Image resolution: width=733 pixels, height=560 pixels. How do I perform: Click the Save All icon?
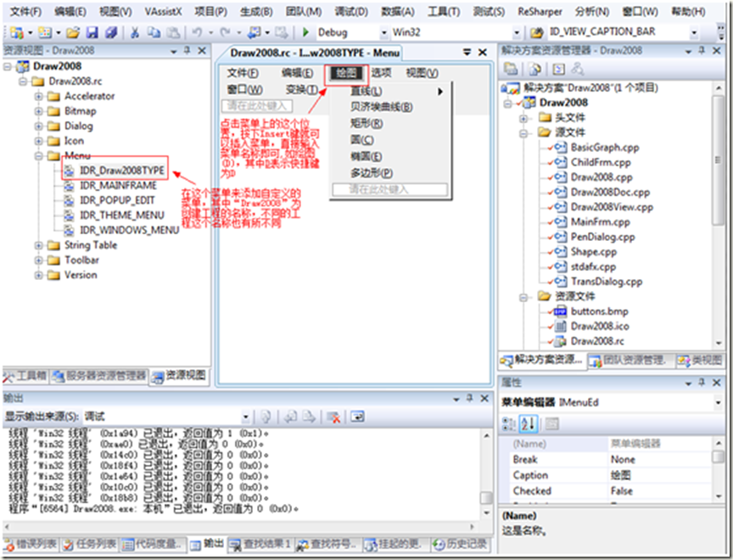pyautogui.click(x=111, y=32)
